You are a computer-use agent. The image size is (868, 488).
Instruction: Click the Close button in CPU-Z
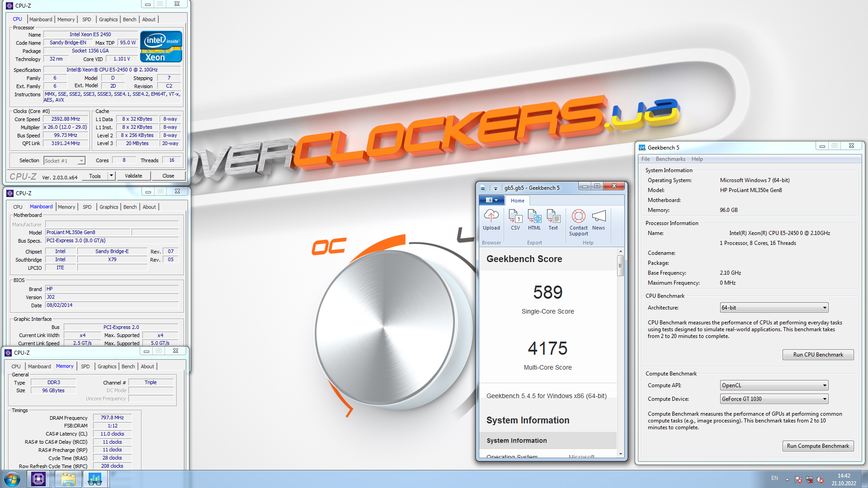tap(168, 176)
